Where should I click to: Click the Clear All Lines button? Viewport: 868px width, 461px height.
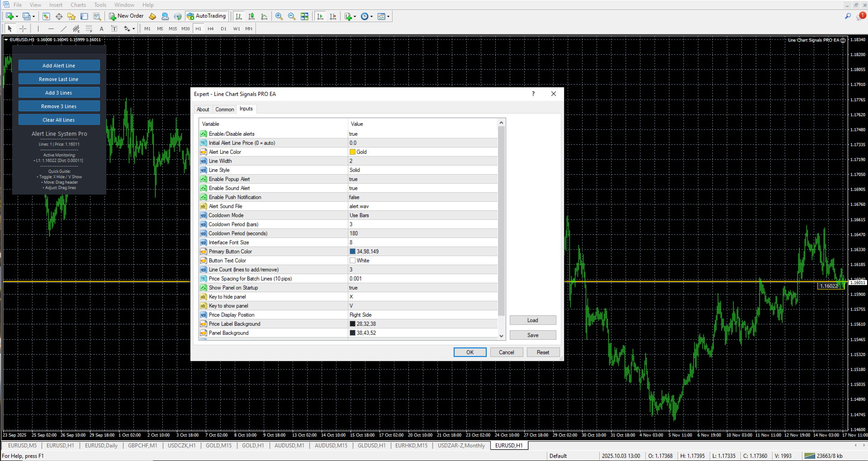(59, 120)
